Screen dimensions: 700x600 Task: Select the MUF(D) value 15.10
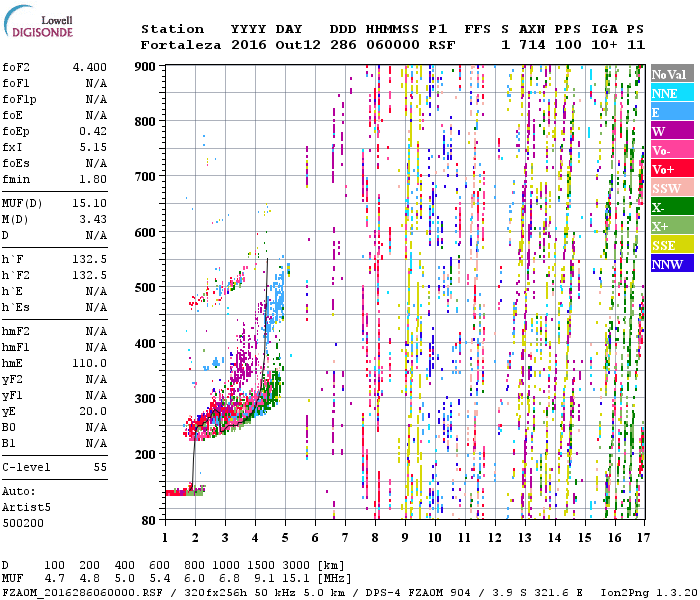click(89, 203)
